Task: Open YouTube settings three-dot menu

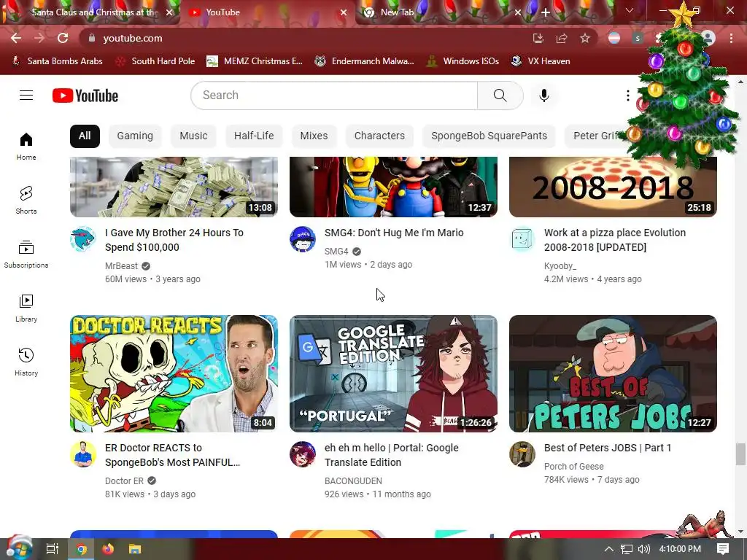Action: pyautogui.click(x=628, y=96)
